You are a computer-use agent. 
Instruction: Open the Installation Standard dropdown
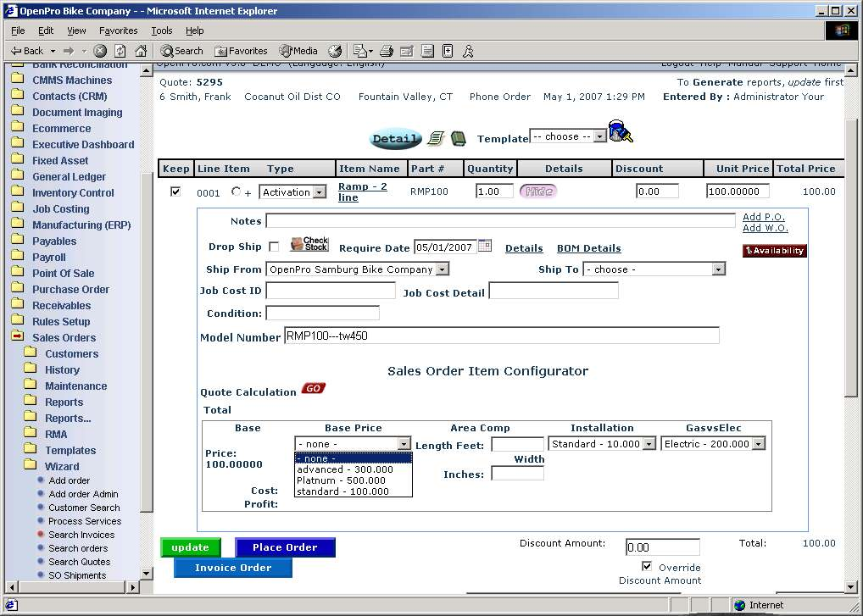(649, 444)
